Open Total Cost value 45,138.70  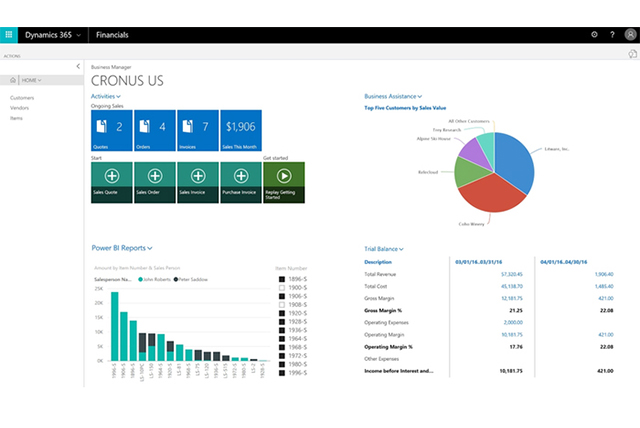[512, 286]
